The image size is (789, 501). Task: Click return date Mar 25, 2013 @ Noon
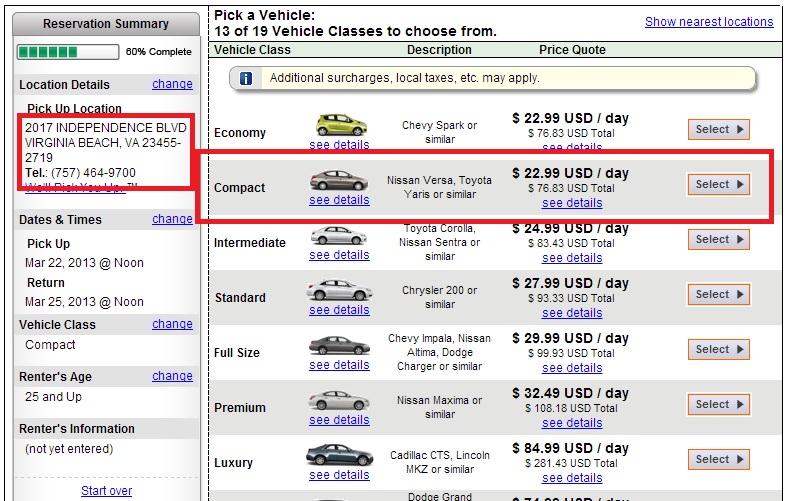(x=85, y=302)
